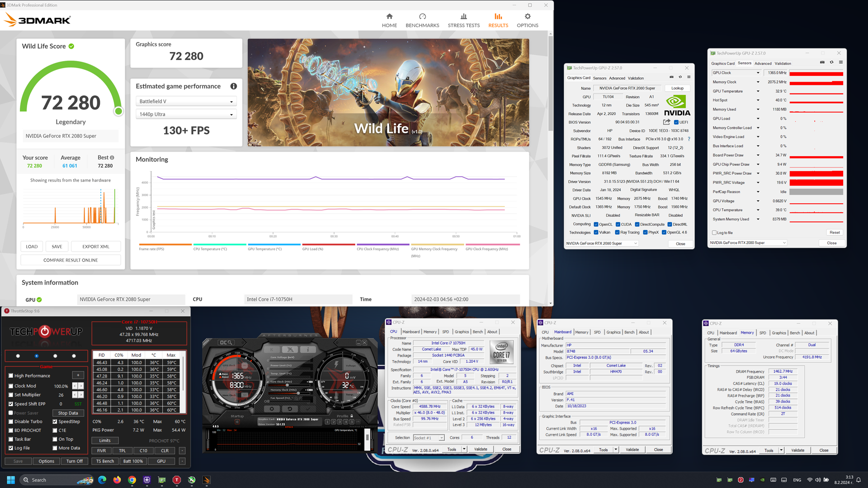The width and height of the screenshot is (868, 488).
Task: Click 3DMark results page vertical scrollbar
Action: (550, 84)
